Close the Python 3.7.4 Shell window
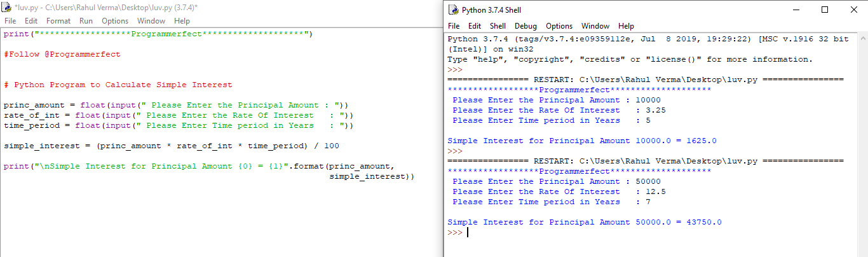This screenshot has height=257, width=868. (853, 10)
